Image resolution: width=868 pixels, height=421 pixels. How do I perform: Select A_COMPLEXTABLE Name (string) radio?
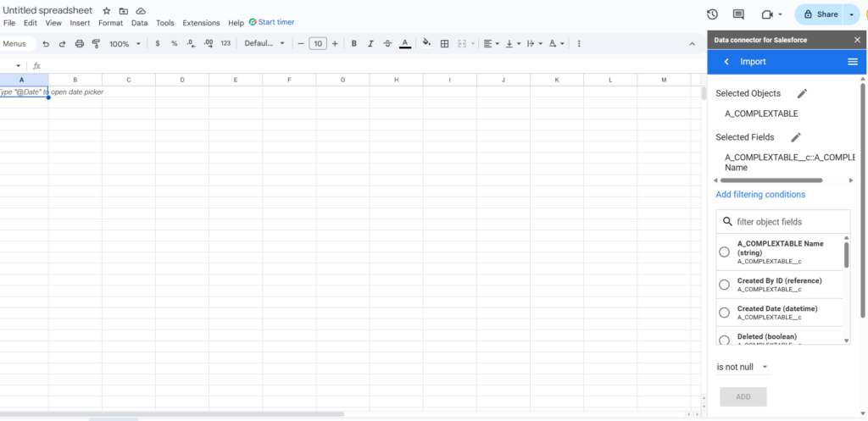tap(724, 252)
